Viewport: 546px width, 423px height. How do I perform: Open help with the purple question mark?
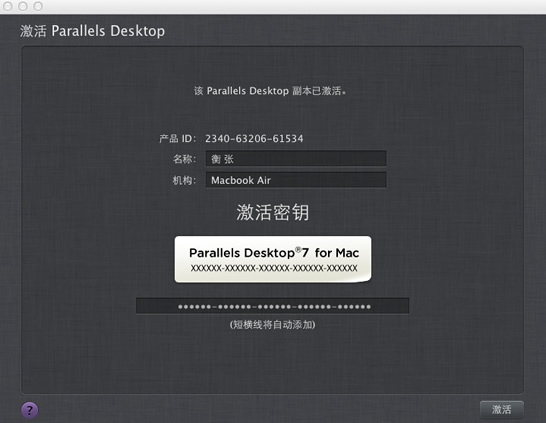click(30, 410)
